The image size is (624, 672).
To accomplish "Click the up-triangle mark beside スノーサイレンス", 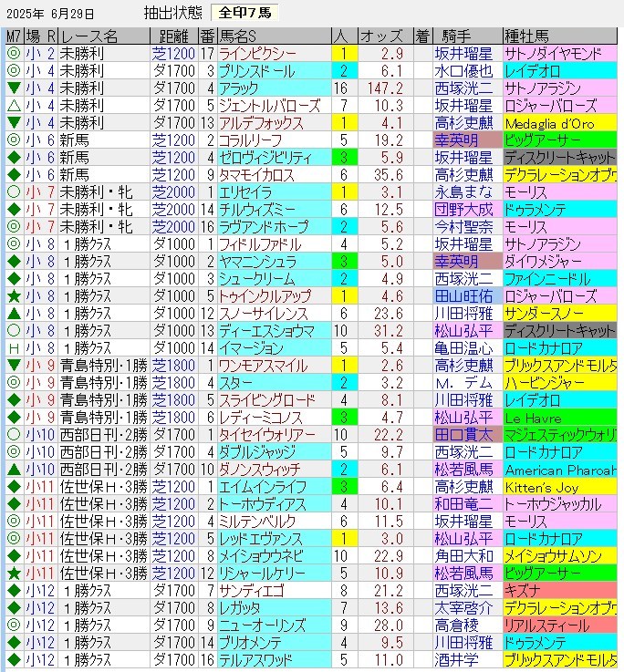I will coord(15,314).
